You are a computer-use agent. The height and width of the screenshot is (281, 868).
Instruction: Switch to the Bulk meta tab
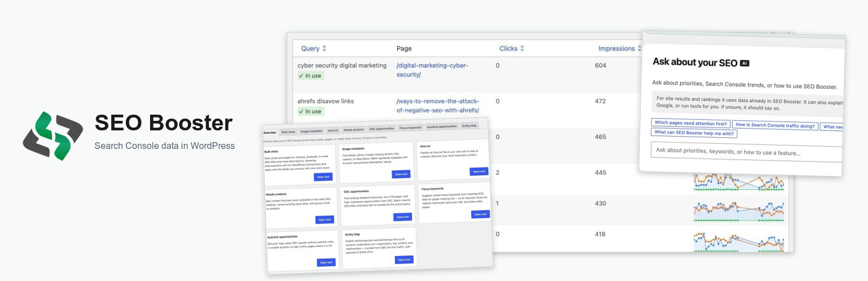[288, 132]
